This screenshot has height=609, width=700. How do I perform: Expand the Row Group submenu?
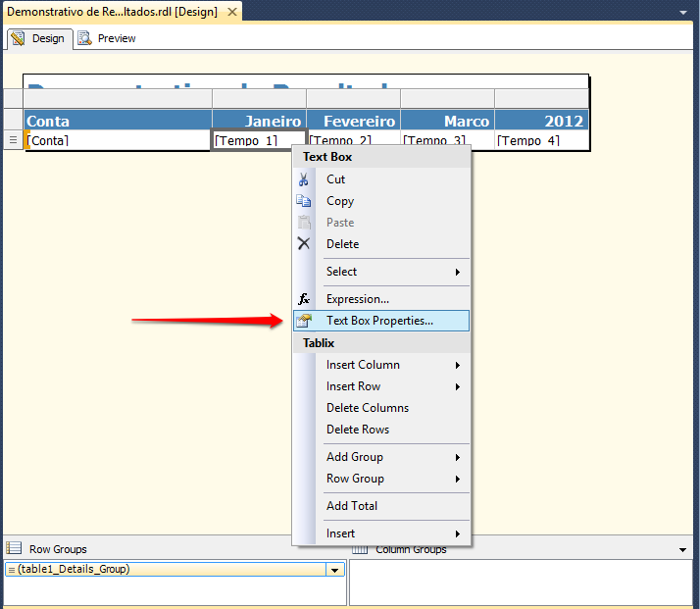coord(458,480)
